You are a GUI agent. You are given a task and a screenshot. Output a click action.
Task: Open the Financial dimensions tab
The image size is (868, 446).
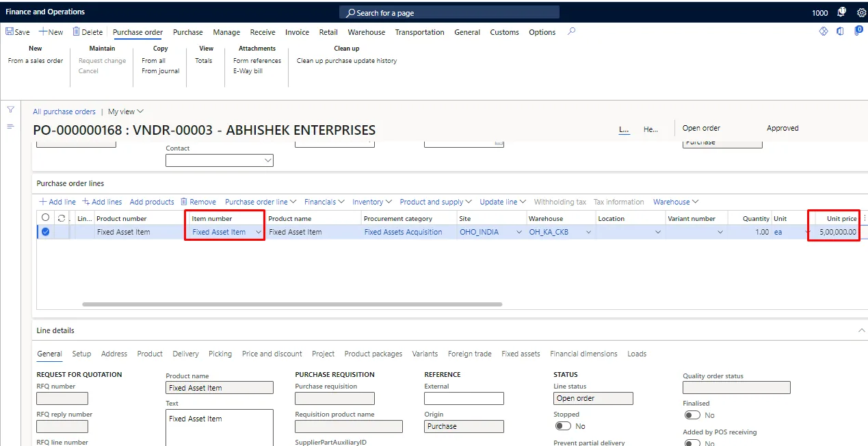[x=583, y=354]
